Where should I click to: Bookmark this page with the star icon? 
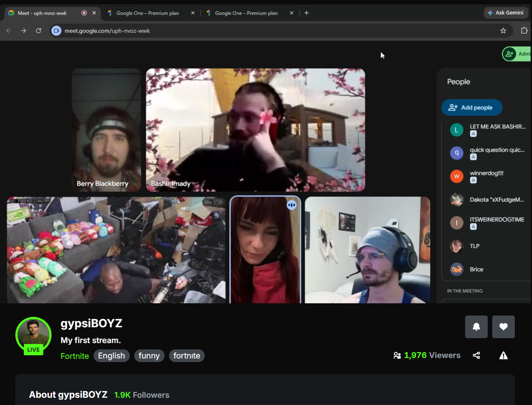[503, 31]
